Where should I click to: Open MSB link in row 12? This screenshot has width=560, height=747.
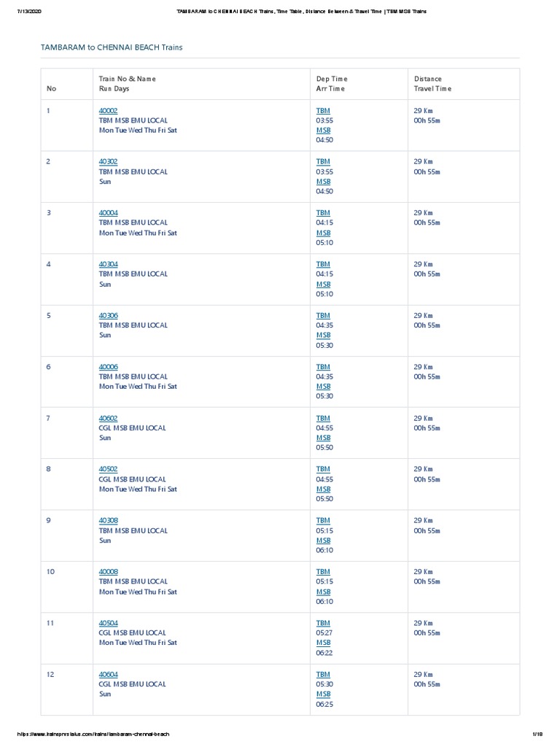(323, 694)
